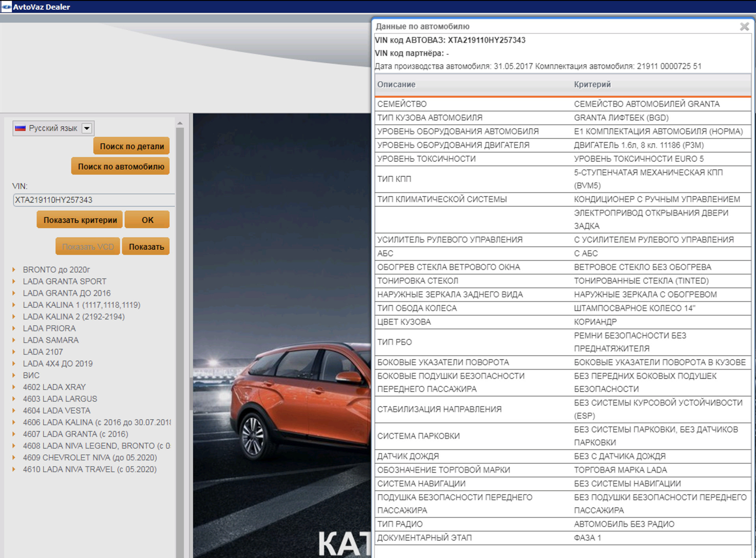756x558 pixels.
Task: Click ЭЛЕКТРОПРИВОД ОТКРЫВАНИЯ ДВЕРИ ЗАДКА value
Action: pos(651,219)
